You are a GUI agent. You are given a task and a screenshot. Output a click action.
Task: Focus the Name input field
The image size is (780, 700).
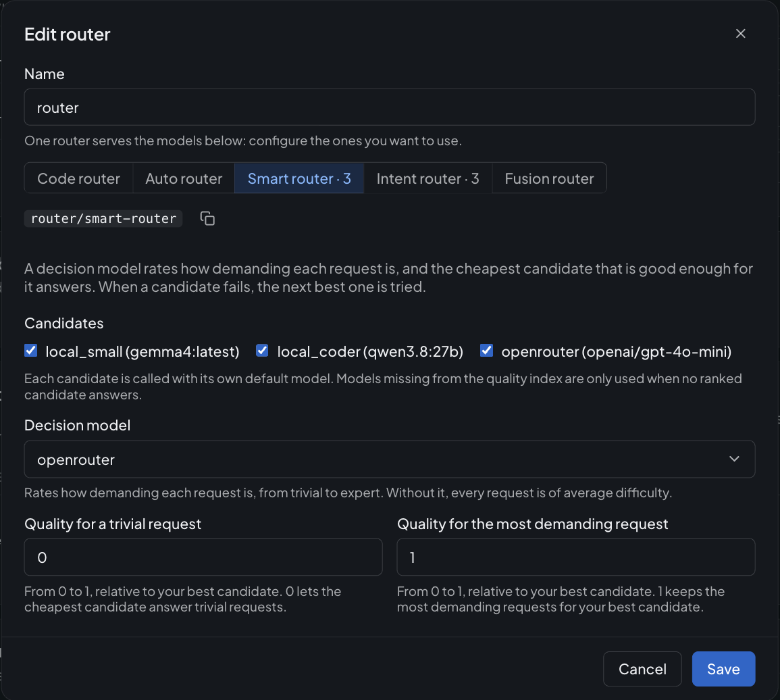(390, 107)
